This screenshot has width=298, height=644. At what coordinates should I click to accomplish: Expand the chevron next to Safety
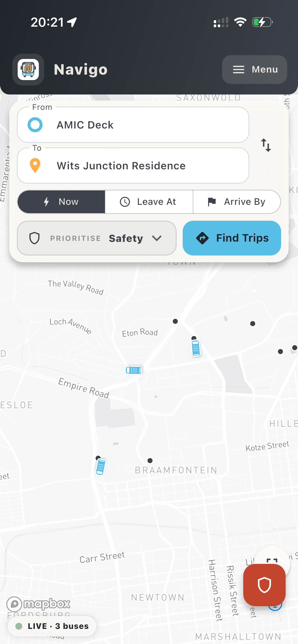click(157, 238)
